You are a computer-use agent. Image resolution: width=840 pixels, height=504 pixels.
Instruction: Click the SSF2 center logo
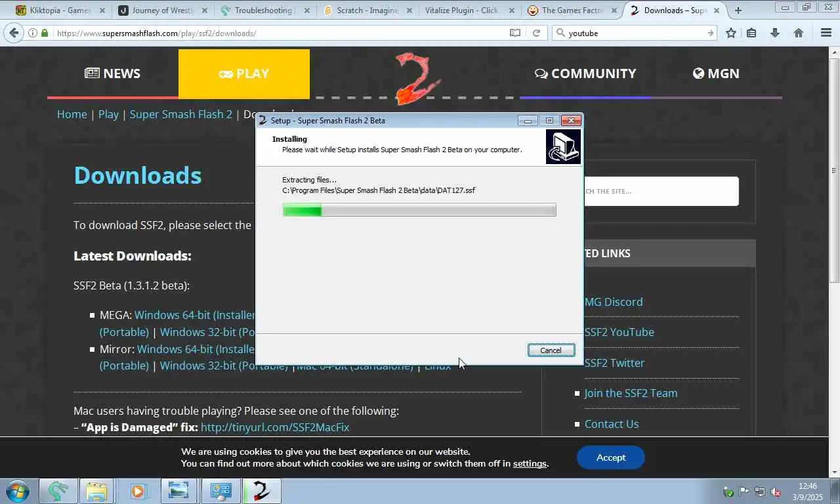click(417, 79)
